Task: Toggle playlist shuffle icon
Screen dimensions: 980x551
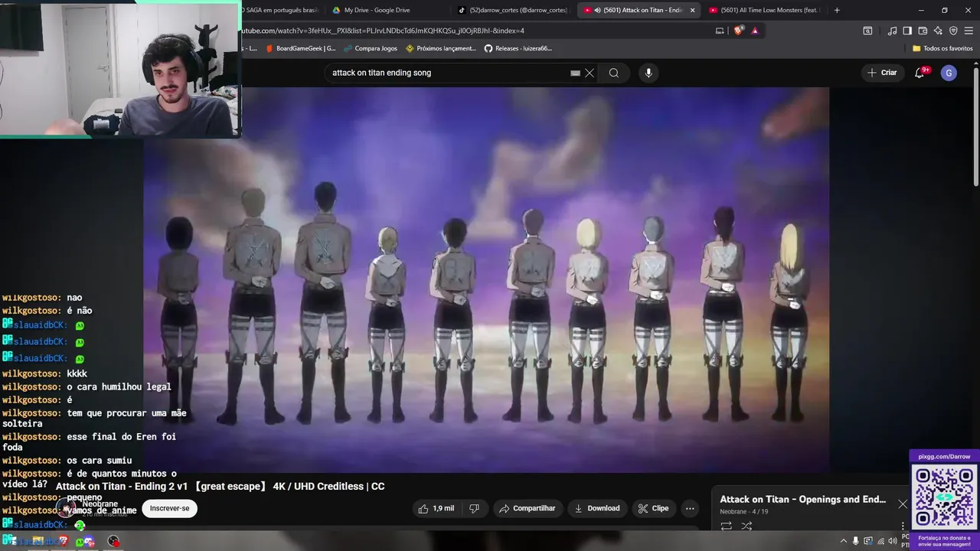Action: point(746,526)
